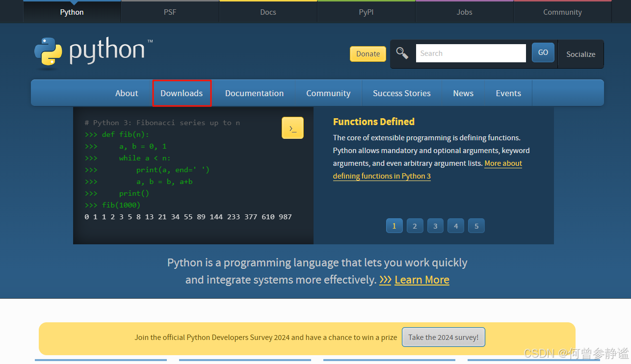Open the Docs top bar tab

point(268,12)
